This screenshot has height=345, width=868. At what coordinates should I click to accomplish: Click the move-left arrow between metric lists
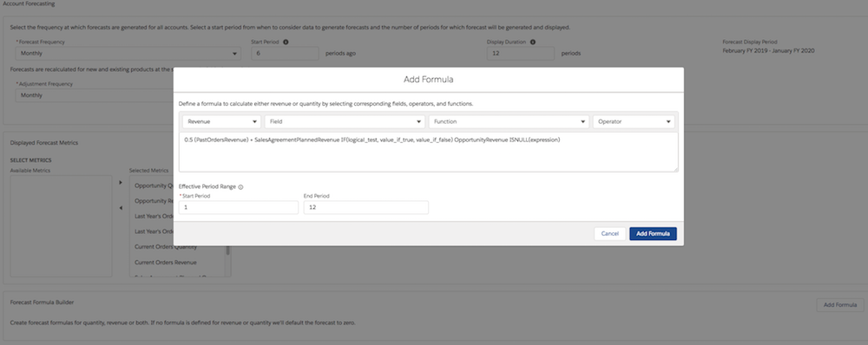121,208
